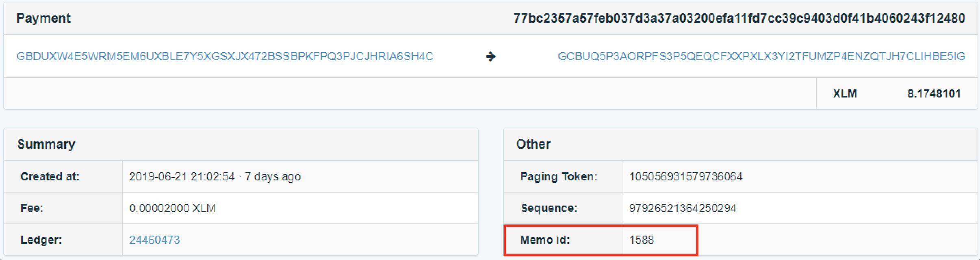The height and width of the screenshot is (260, 980).
Task: Click the Sequence number value
Action: (683, 208)
